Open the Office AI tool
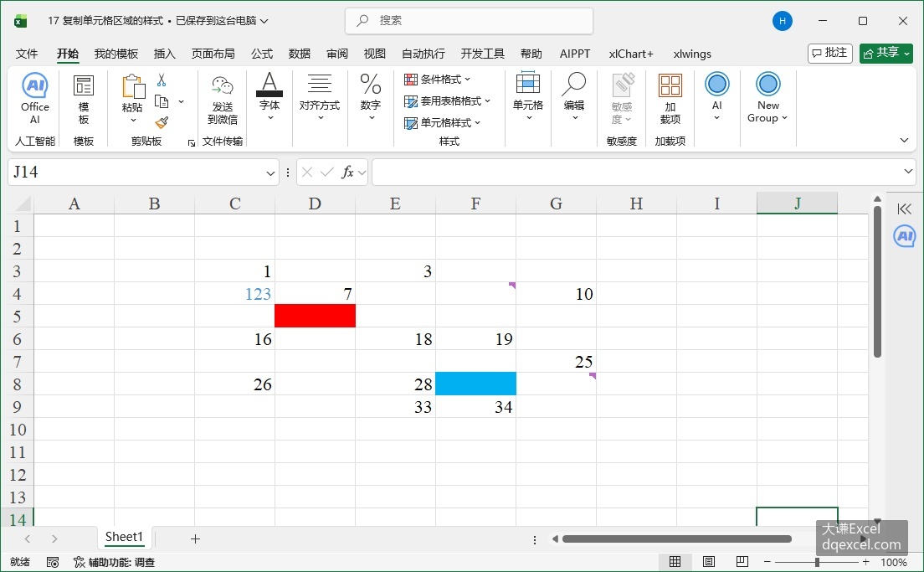This screenshot has width=924, height=572. (35, 98)
